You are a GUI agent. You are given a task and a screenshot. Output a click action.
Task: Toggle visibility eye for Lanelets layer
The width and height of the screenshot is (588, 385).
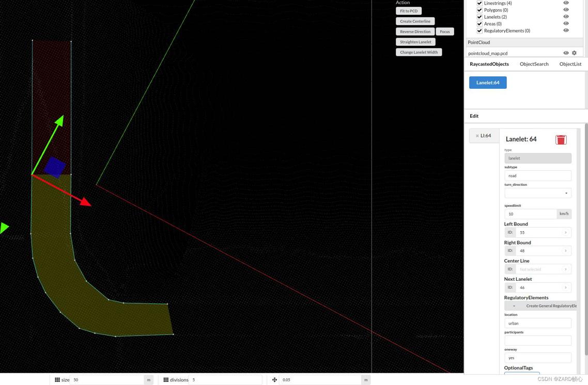(x=566, y=17)
